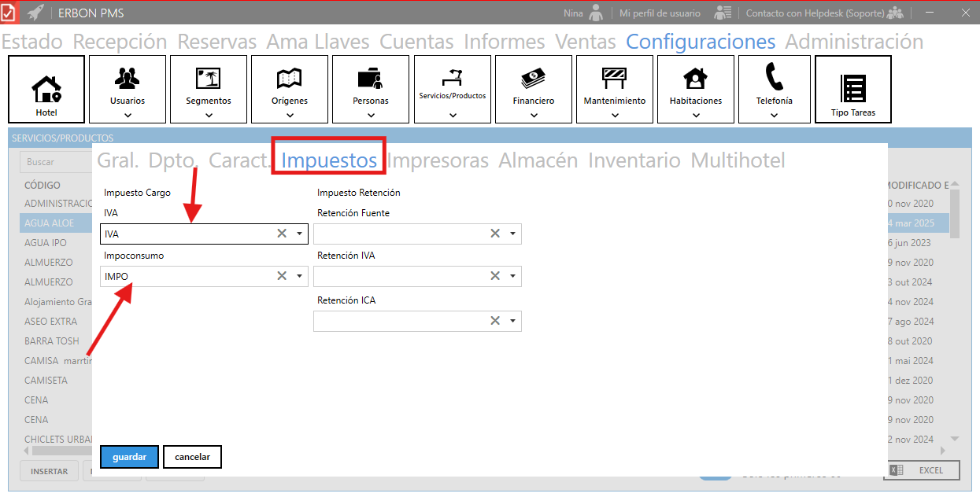980x497 pixels.
Task: Clear the IMPO value with X
Action: pos(282,276)
